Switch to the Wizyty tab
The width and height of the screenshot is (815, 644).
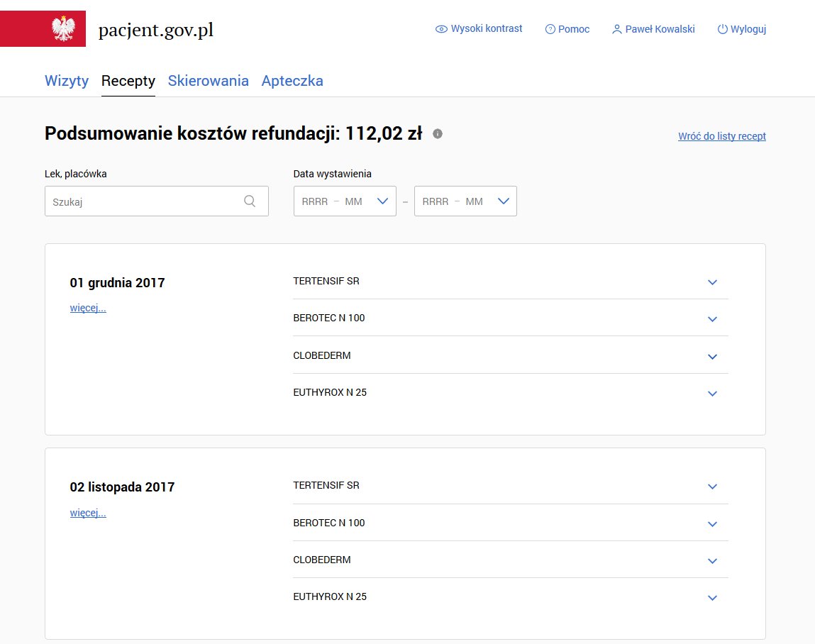(67, 81)
